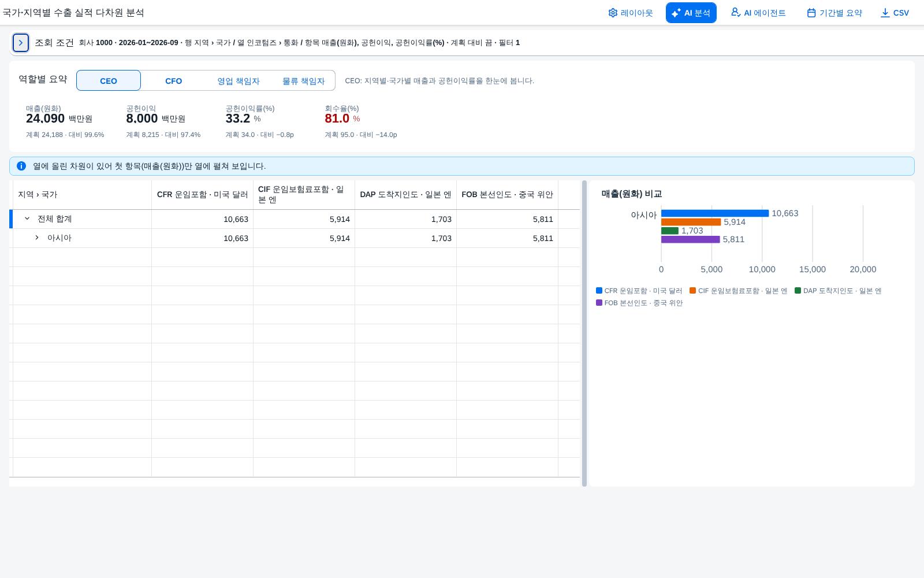The width and height of the screenshot is (924, 578).
Task: Click the 10,663 cell in the 전체 합계 row
Action: point(202,219)
